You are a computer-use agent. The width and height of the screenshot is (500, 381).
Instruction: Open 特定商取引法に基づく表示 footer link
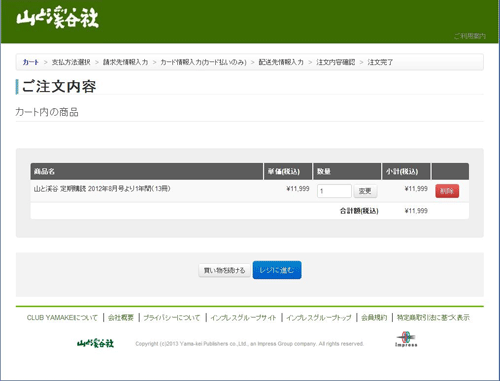(x=433, y=318)
